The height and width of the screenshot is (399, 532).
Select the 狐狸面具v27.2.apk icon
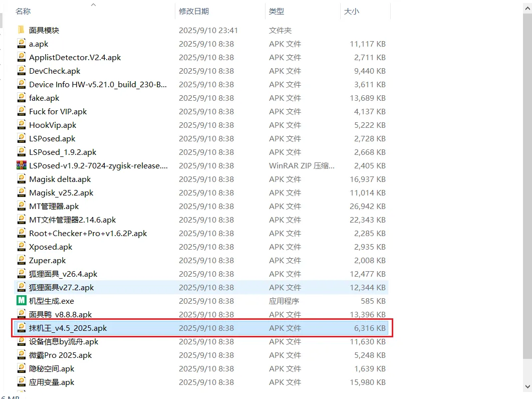pos(21,287)
